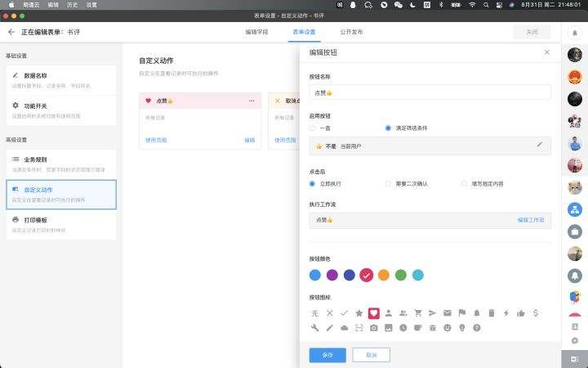Choose the wrench button icon
Viewport: 588px width, 368px height.
pyautogui.click(x=315, y=328)
